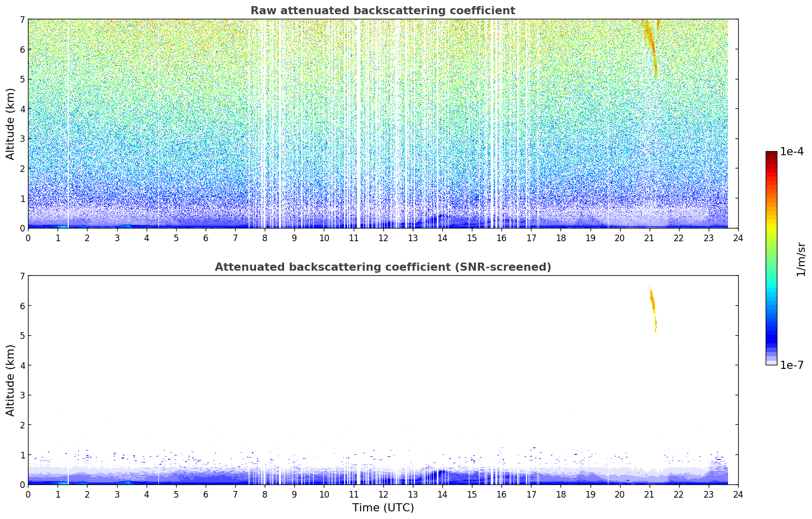Click the "7" altitude tick of the raw plot
Viewport: 812px width, 519px height.
22,20
